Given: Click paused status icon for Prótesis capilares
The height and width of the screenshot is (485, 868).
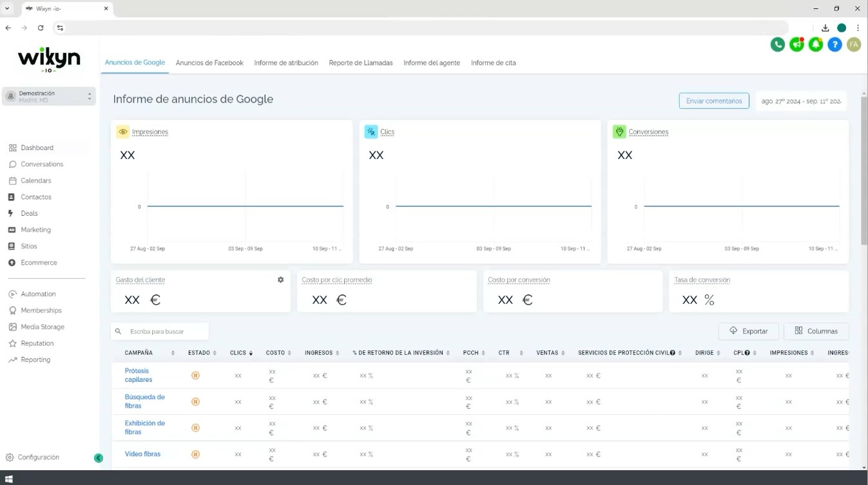Looking at the screenshot, I should (195, 375).
